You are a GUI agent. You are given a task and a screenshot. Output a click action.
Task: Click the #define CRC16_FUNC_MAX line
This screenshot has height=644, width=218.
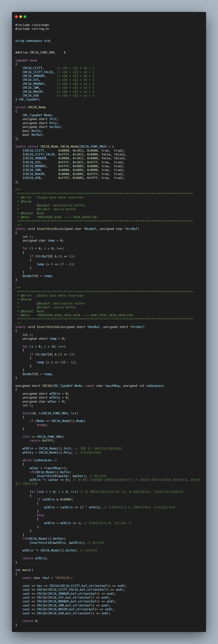pos(40,52)
